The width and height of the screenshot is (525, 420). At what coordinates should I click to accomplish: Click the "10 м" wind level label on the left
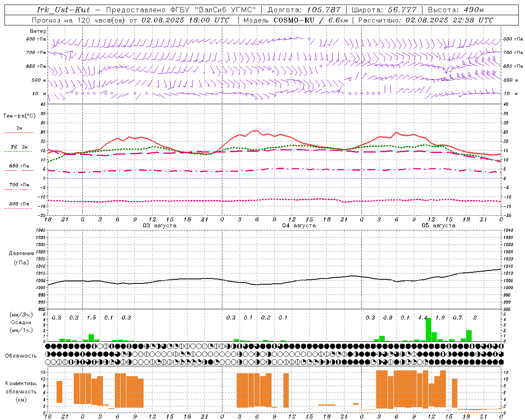(39, 94)
